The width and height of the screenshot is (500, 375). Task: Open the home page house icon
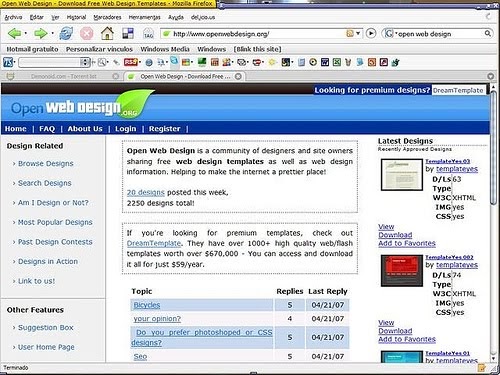click(107, 33)
